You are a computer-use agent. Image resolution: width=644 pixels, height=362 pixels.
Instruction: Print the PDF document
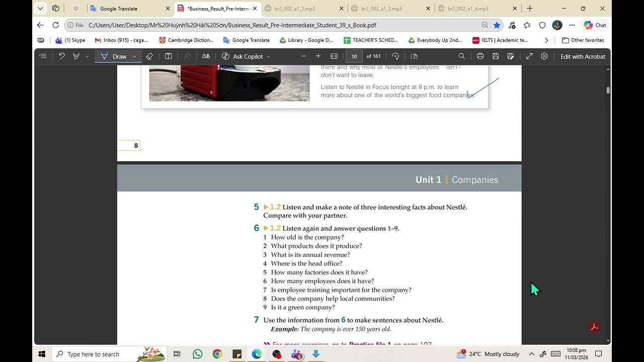point(480,56)
